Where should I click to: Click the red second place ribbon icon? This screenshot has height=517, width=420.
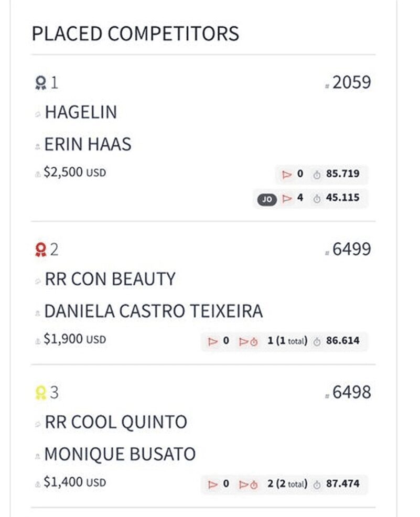41,250
